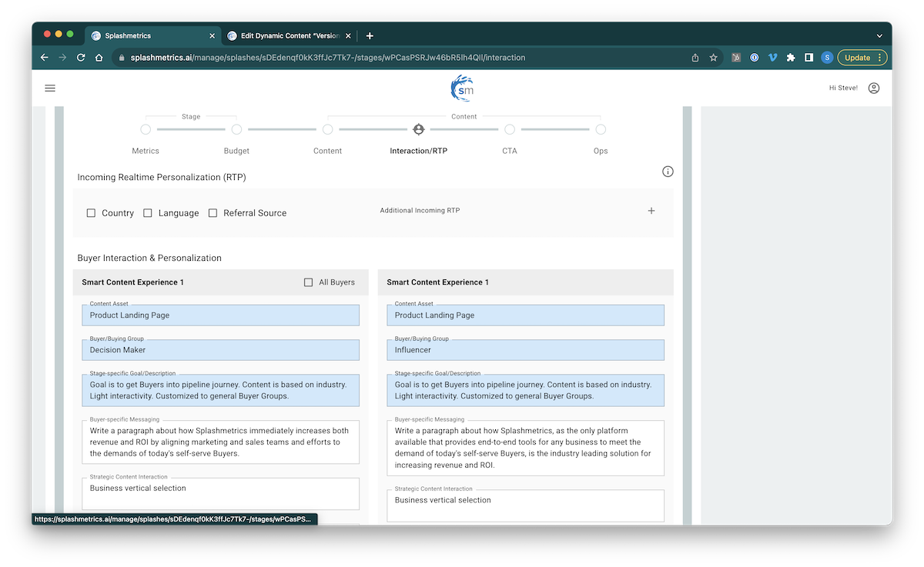Edit the Decision Maker buying group field
924x567 pixels.
pyautogui.click(x=221, y=350)
